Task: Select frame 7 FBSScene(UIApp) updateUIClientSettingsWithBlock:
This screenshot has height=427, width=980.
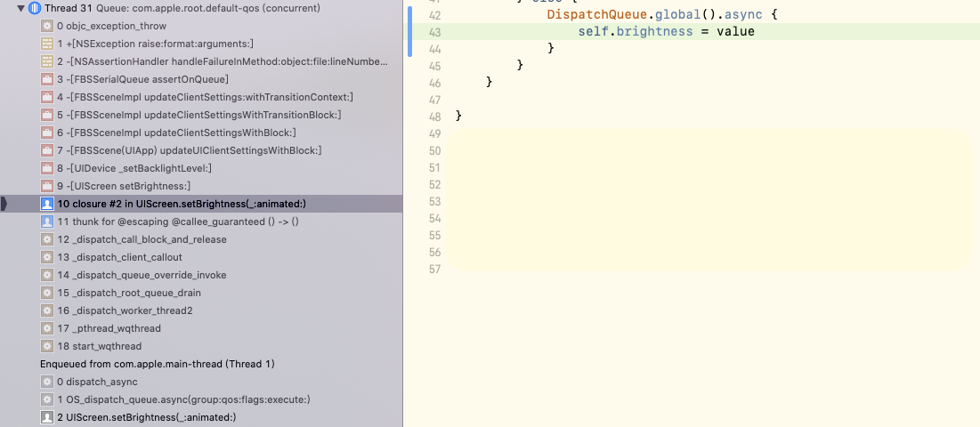Action: click(x=201, y=150)
